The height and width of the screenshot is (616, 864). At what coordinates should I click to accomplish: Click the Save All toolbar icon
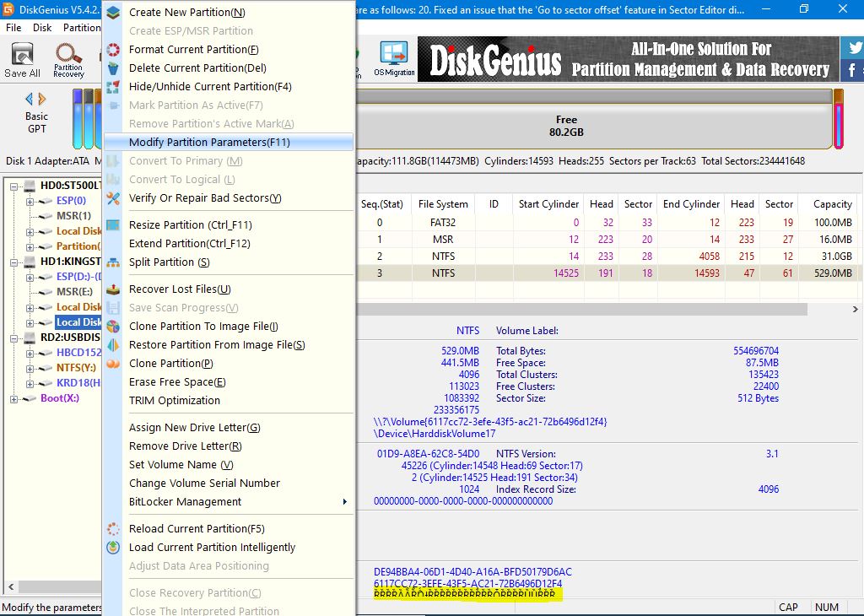[x=22, y=59]
